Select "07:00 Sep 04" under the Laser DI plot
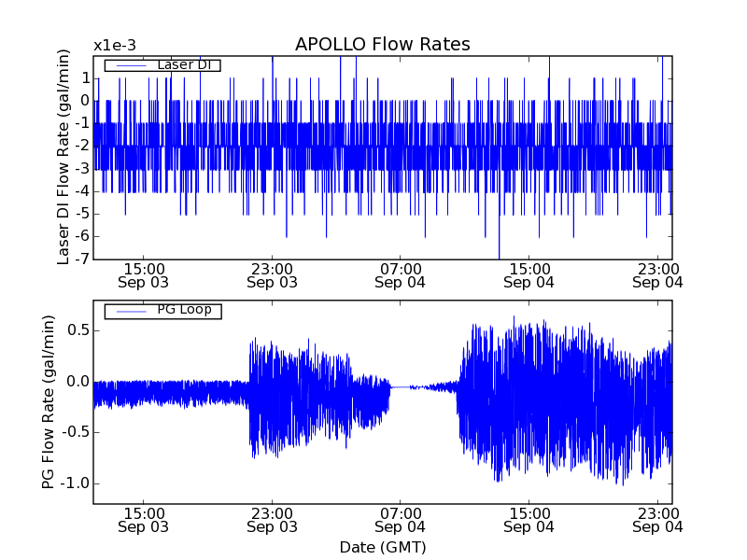747x560 pixels. point(401,275)
